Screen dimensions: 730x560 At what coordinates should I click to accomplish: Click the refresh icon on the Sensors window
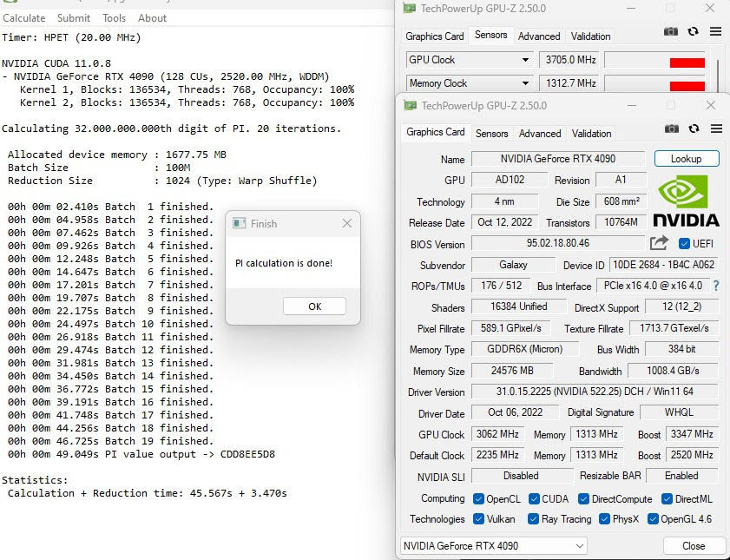693,31
